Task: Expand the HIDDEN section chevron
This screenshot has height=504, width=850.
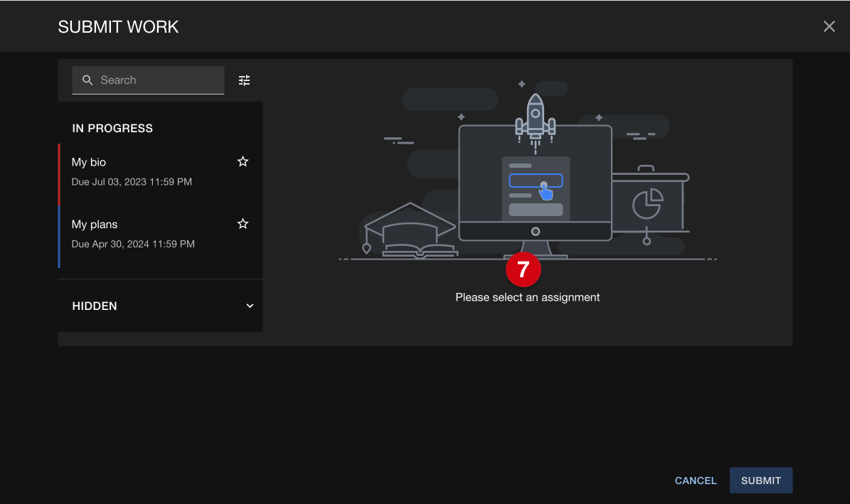Action: 250,306
